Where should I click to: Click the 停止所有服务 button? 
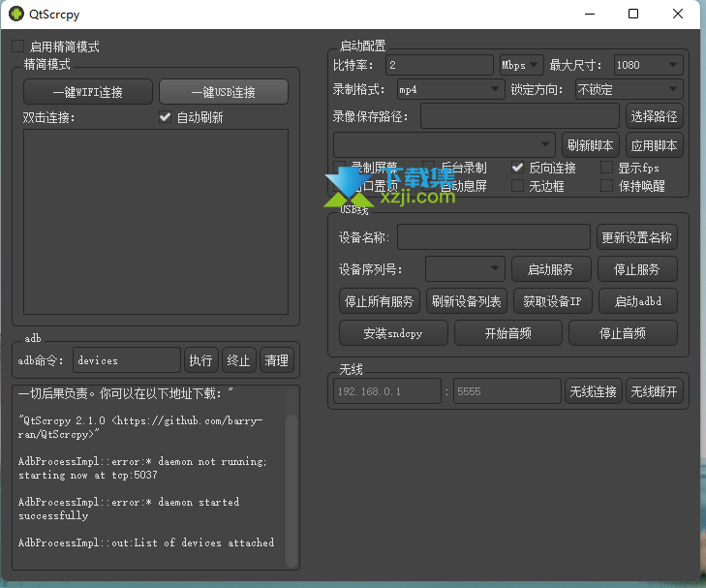pos(379,300)
